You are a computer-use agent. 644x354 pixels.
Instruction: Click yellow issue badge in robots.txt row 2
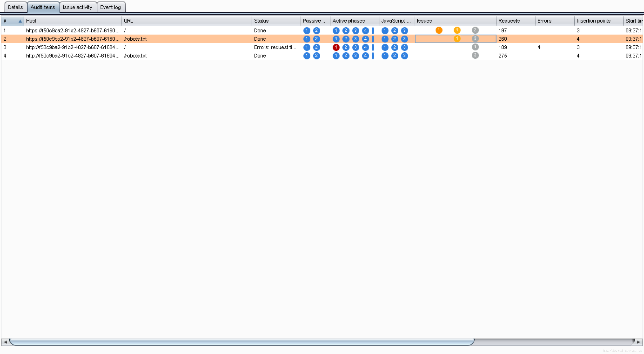(x=457, y=39)
